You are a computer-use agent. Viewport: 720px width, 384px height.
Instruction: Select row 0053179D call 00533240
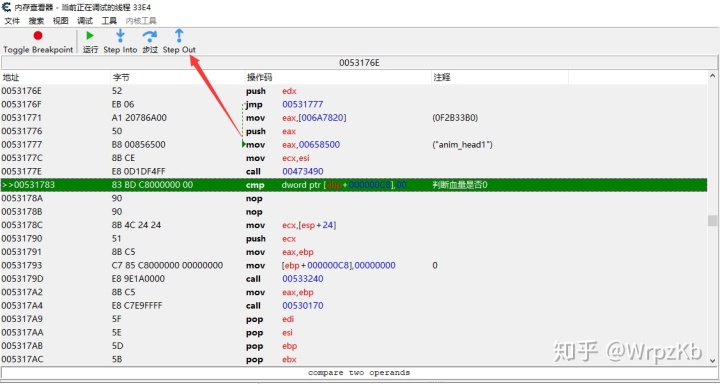pos(354,279)
